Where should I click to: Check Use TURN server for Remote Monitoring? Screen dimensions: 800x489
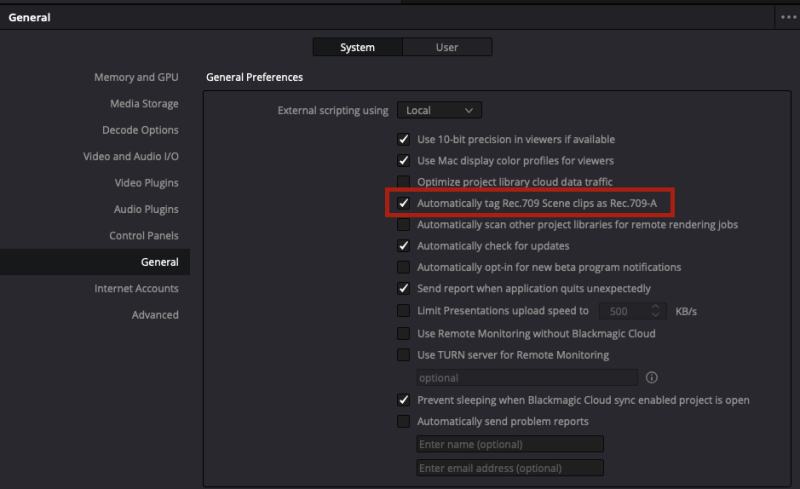404,355
